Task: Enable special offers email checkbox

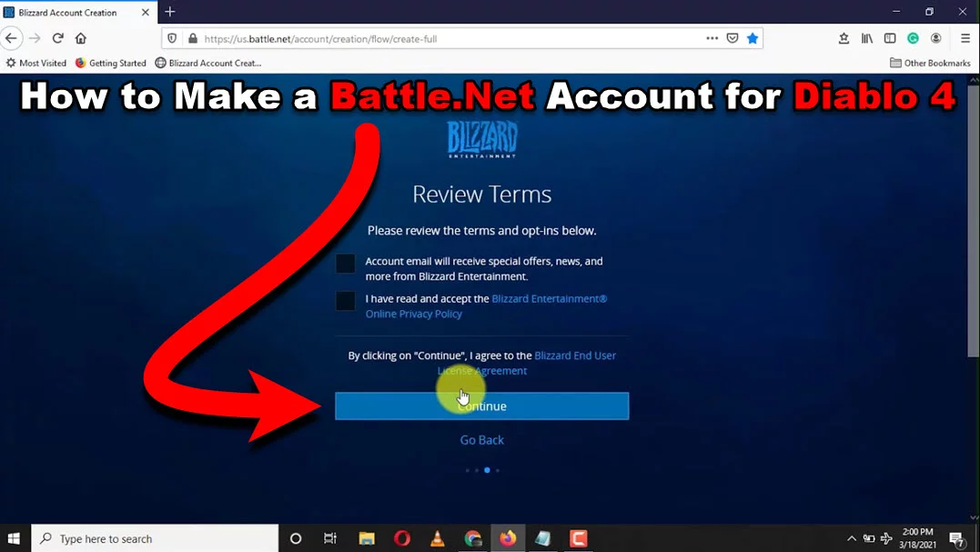Action: coord(345,264)
